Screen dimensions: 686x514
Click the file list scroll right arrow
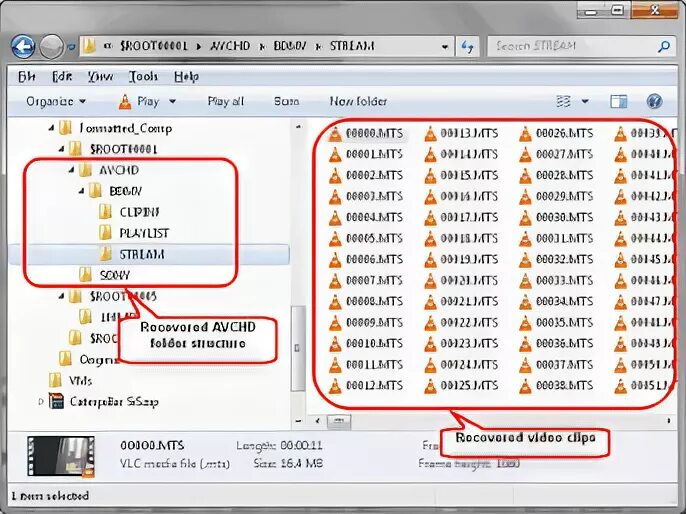click(669, 421)
